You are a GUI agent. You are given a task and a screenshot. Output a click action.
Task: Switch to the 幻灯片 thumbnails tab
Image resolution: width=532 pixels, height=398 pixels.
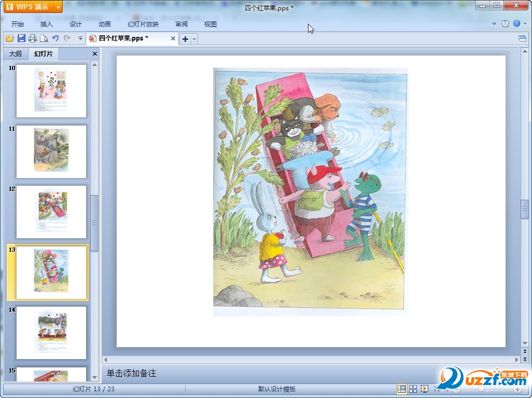pyautogui.click(x=44, y=53)
